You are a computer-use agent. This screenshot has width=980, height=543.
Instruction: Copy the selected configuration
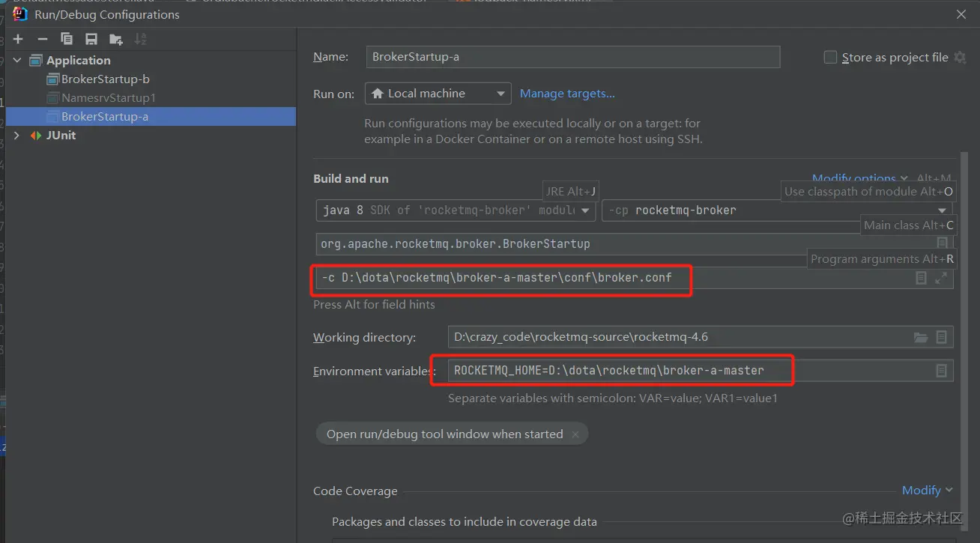pos(67,39)
